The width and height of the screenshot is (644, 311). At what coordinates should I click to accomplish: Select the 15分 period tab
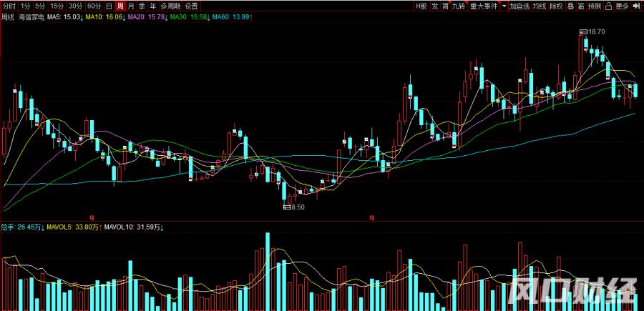click(57, 6)
